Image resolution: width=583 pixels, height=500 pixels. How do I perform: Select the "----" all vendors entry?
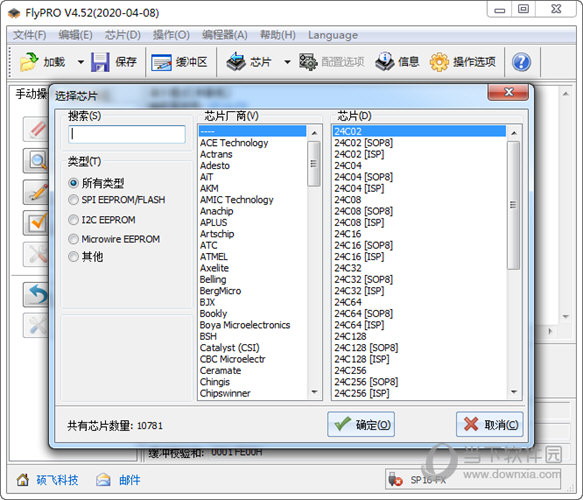pos(252,131)
